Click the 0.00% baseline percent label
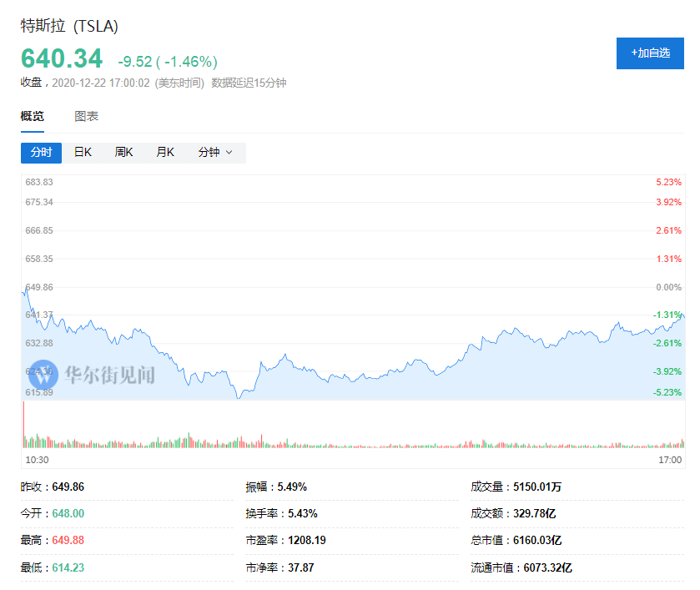 (669, 287)
